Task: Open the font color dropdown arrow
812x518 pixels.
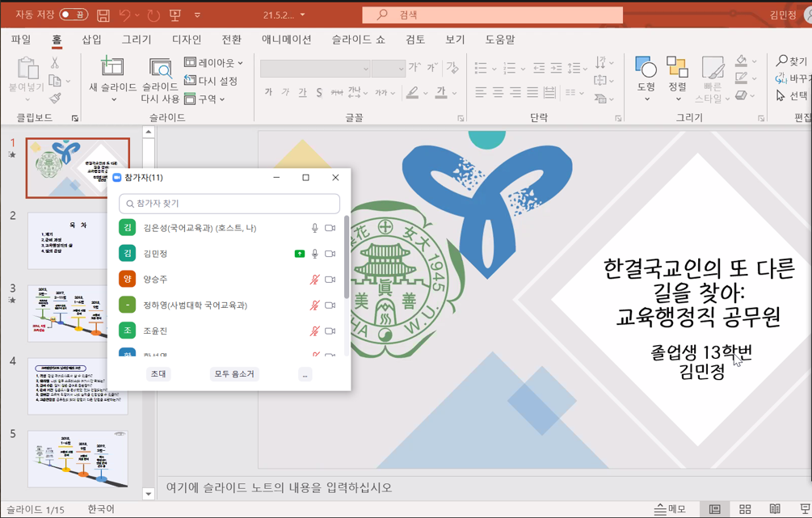Action: coord(455,93)
